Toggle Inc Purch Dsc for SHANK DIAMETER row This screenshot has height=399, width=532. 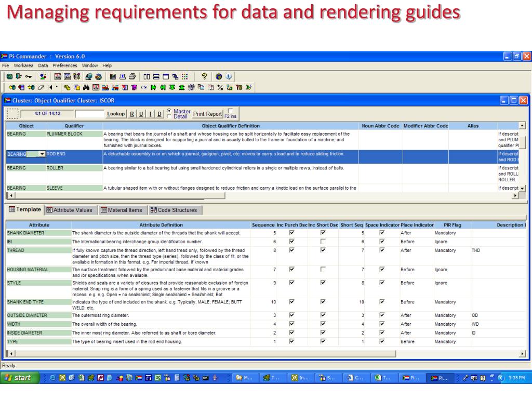[x=291, y=232]
